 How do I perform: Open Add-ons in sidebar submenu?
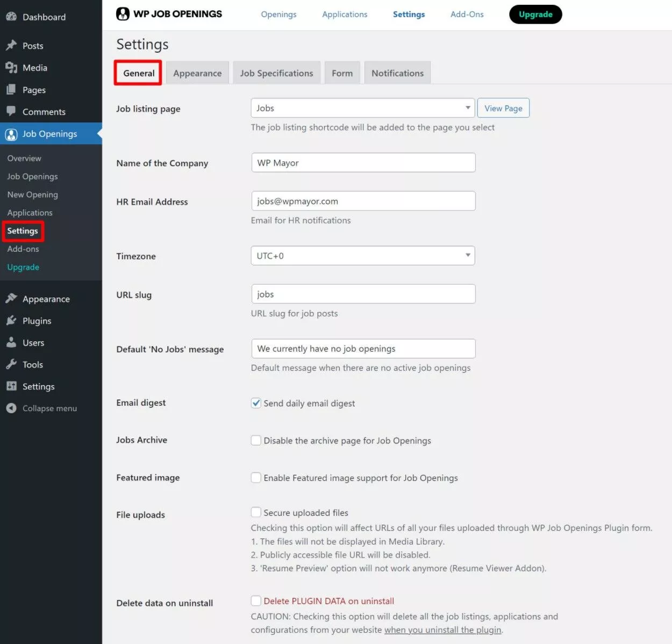pyautogui.click(x=23, y=249)
